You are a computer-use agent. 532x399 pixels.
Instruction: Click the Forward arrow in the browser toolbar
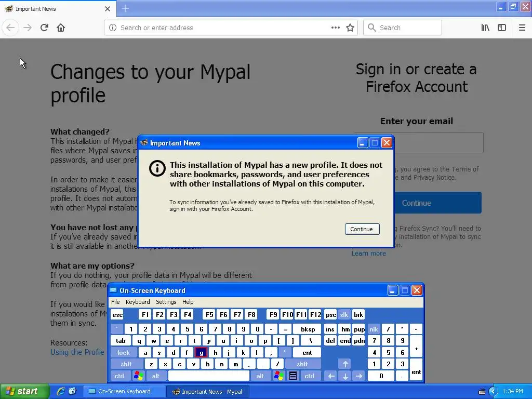(28, 28)
